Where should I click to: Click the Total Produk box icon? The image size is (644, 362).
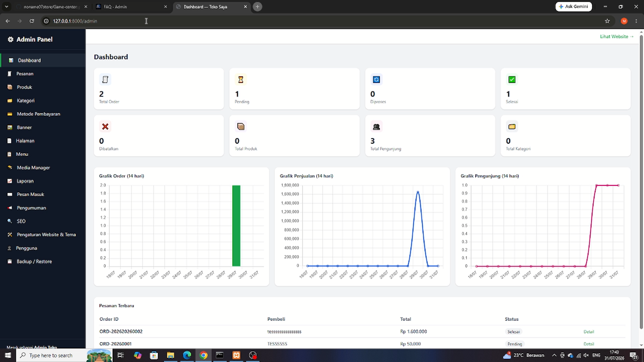coord(240,126)
